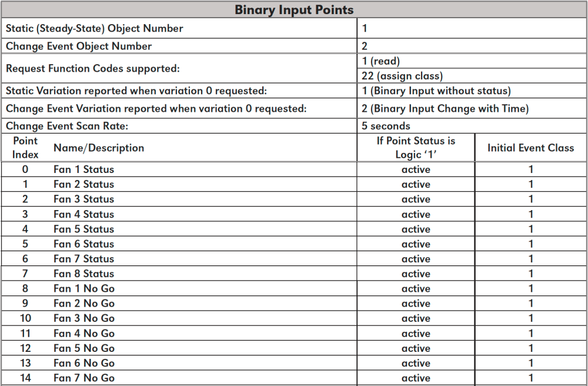Select the Fan 1 Status row name
This screenshot has height=386, width=588.
[x=83, y=169]
